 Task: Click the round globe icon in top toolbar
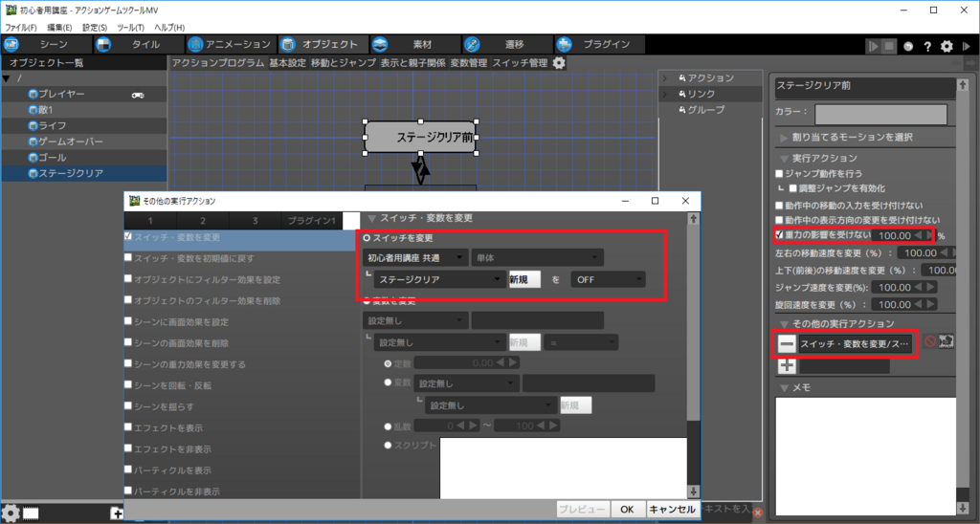(908, 46)
